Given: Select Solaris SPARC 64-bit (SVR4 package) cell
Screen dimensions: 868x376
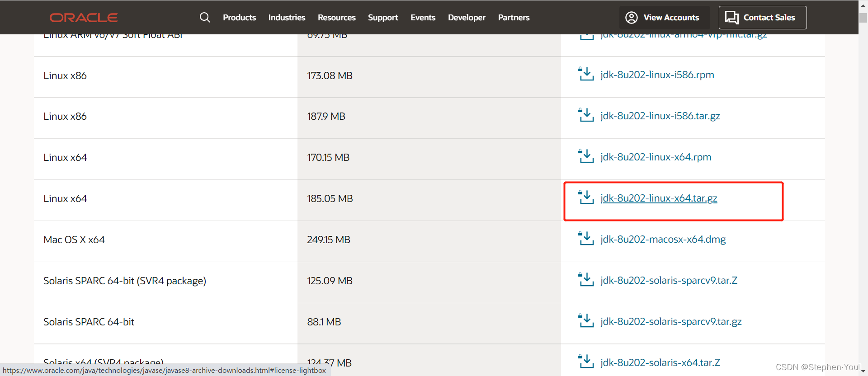Looking at the screenshot, I should (165, 283).
